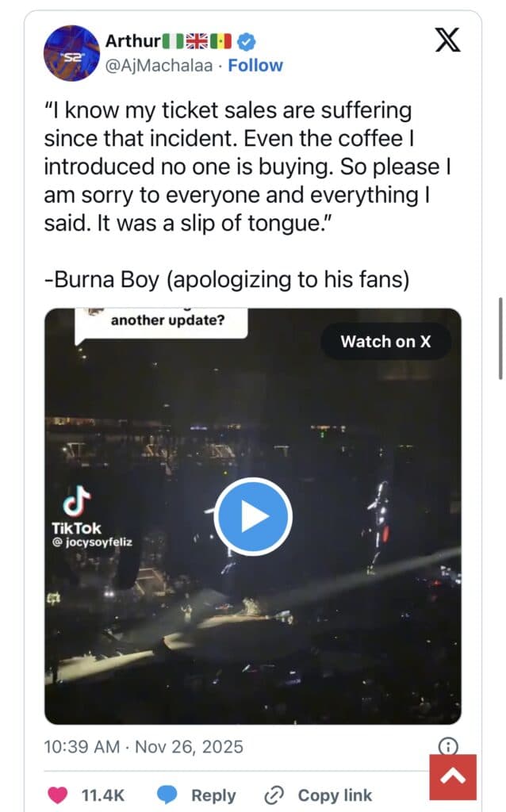Click the tweet info circle icon
506x812 pixels.
[448, 746]
